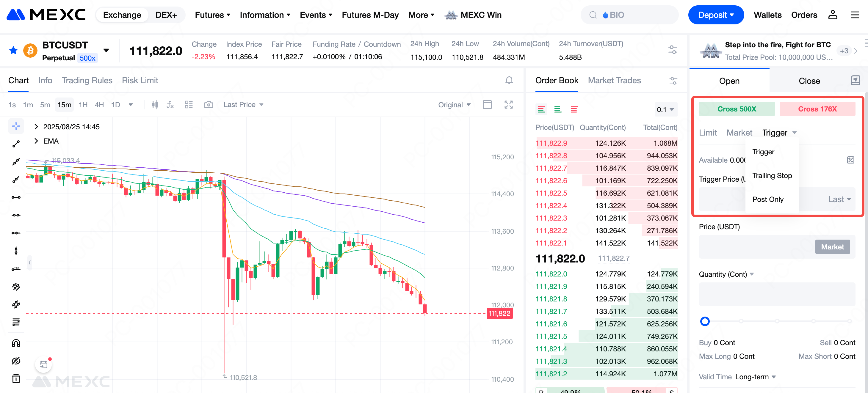Viewport: 868px width, 393px height.
Task: Toggle chart fullscreen icon
Action: (x=508, y=105)
